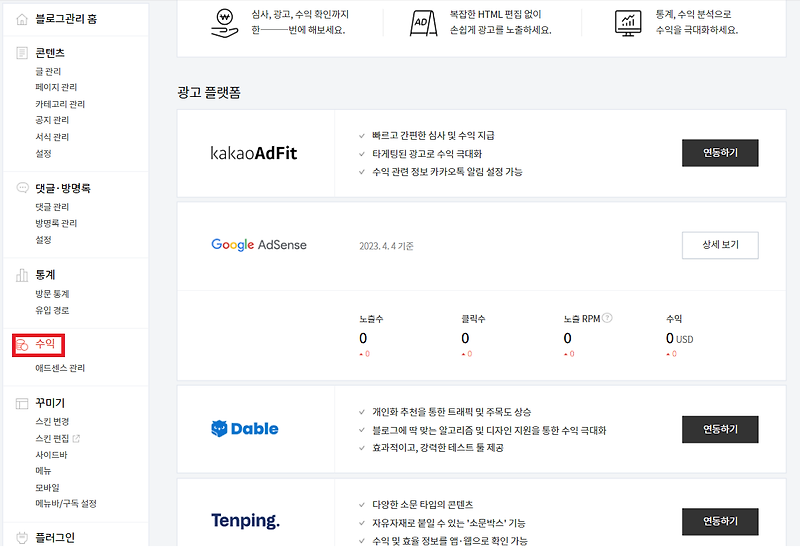Click the help icon next to 노출 RPM
The width and height of the screenshot is (800, 556).
pos(607,318)
